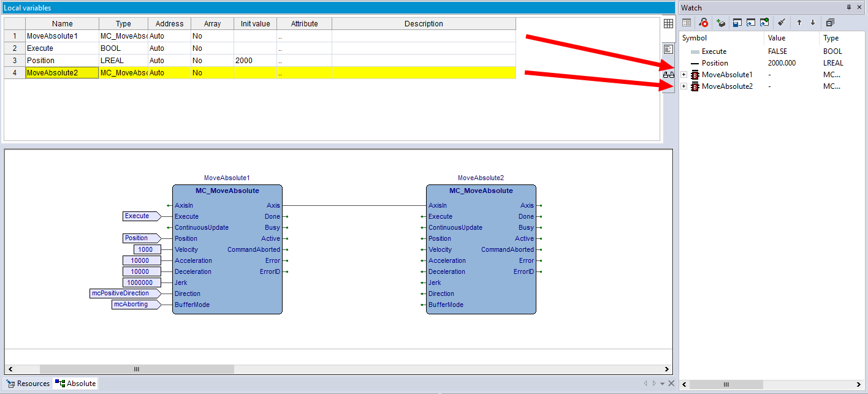868x394 pixels.
Task: Click the clear watch list brush icon
Action: click(x=782, y=23)
